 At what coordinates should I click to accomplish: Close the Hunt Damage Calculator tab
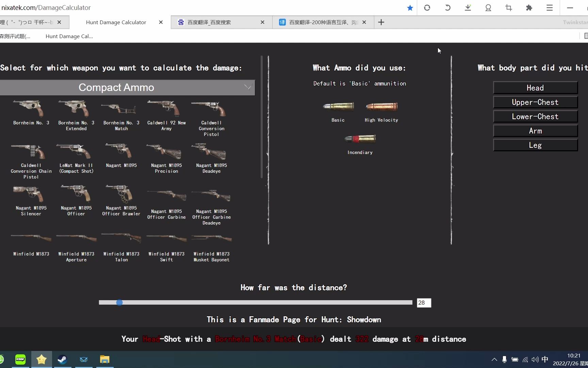click(x=161, y=22)
